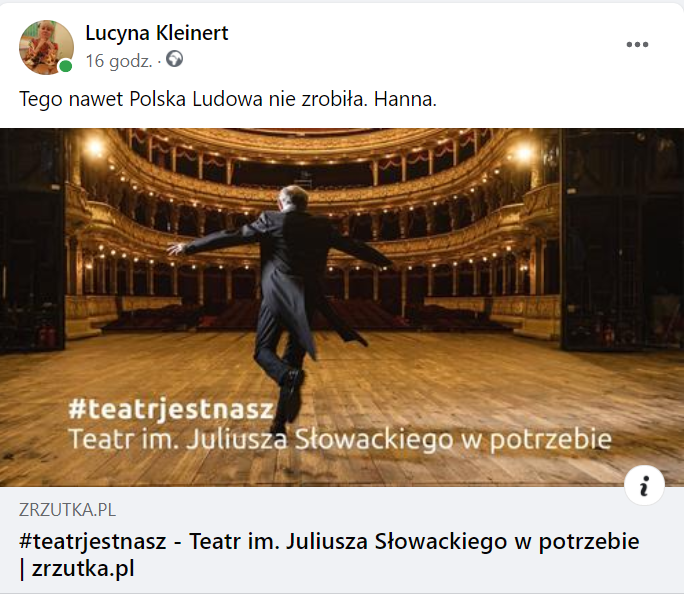Click the '16 godz.' timestamp
The image size is (684, 606).
pyautogui.click(x=119, y=61)
